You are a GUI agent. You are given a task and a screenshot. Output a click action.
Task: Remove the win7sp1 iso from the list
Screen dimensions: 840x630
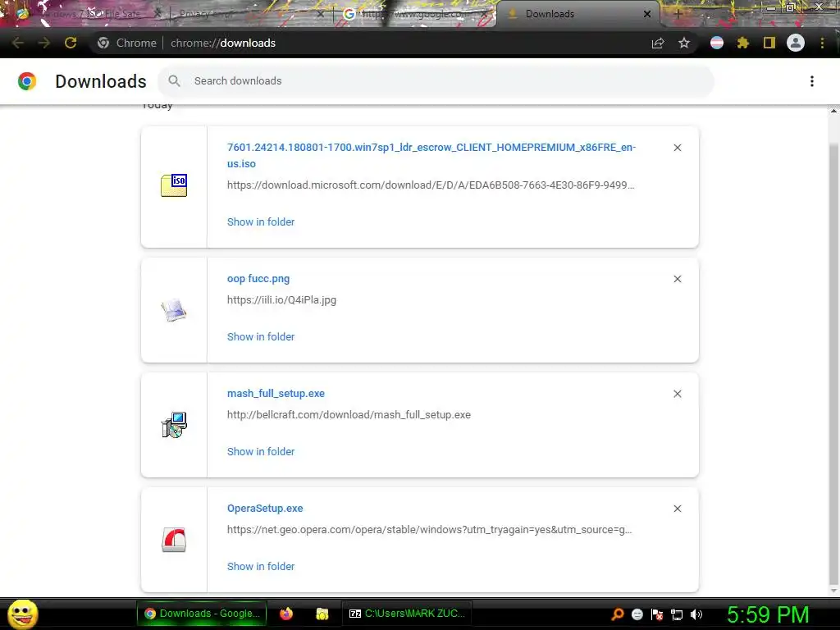(x=677, y=148)
